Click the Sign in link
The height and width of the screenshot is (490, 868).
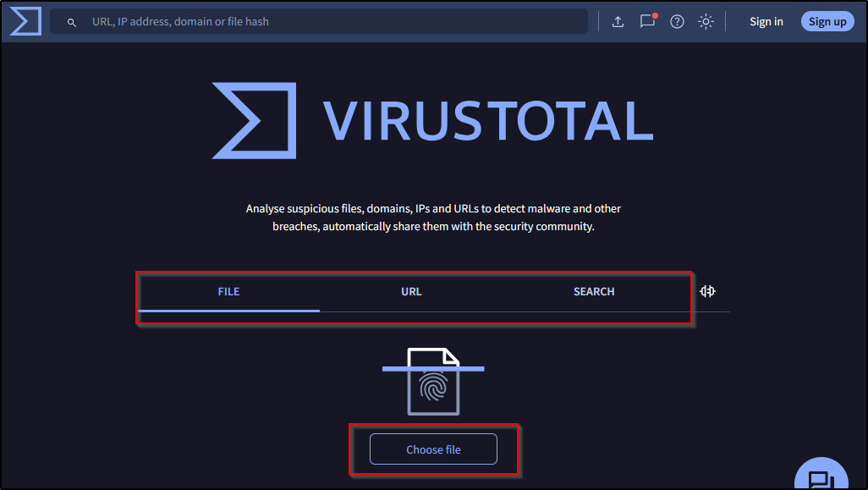[766, 22]
